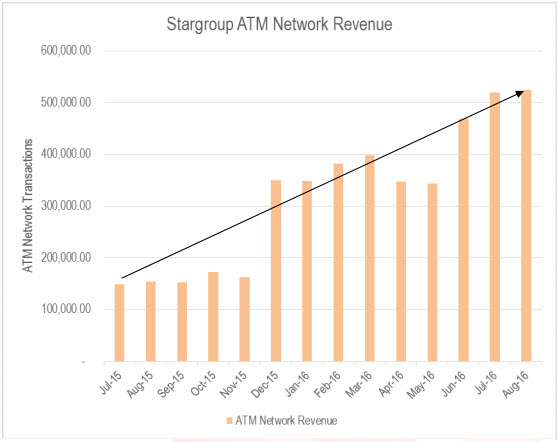Click the Nov-15 month label
The image size is (557, 442).
point(233,384)
